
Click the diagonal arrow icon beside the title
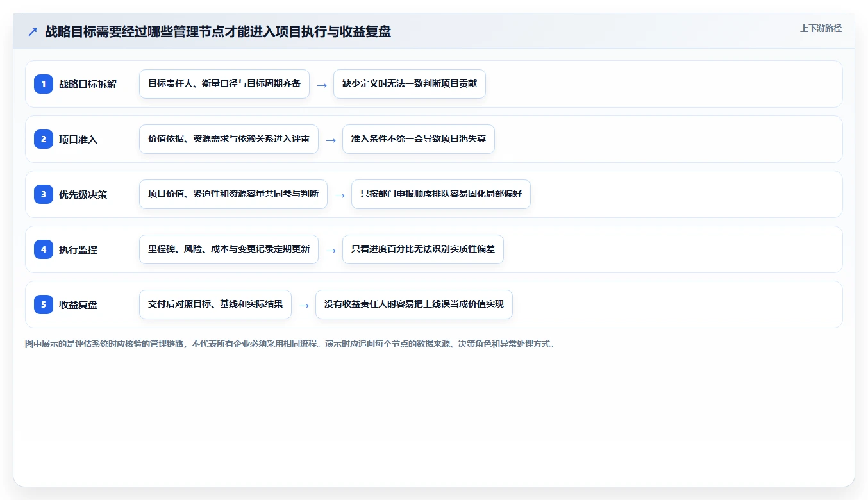pyautogui.click(x=32, y=31)
